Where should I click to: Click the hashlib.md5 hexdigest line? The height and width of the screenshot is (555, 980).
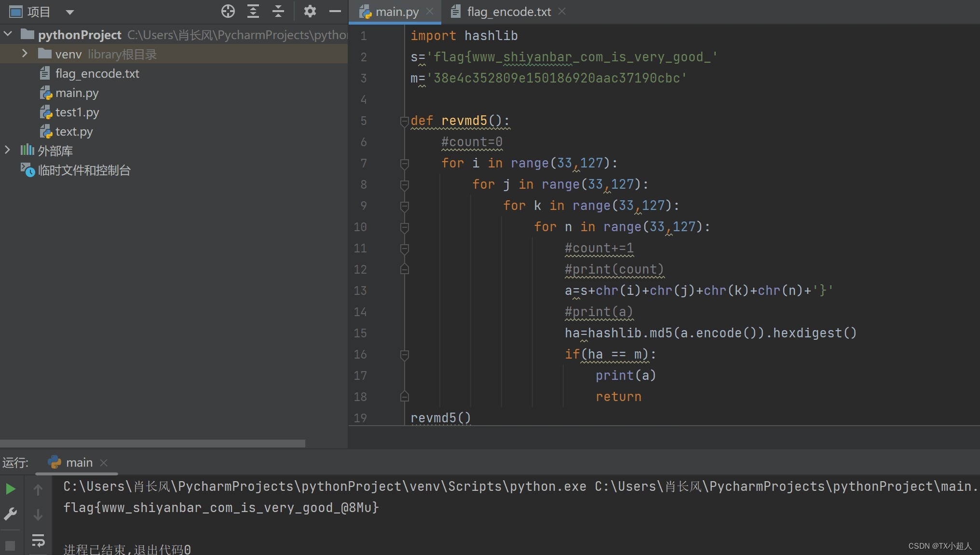[710, 333]
